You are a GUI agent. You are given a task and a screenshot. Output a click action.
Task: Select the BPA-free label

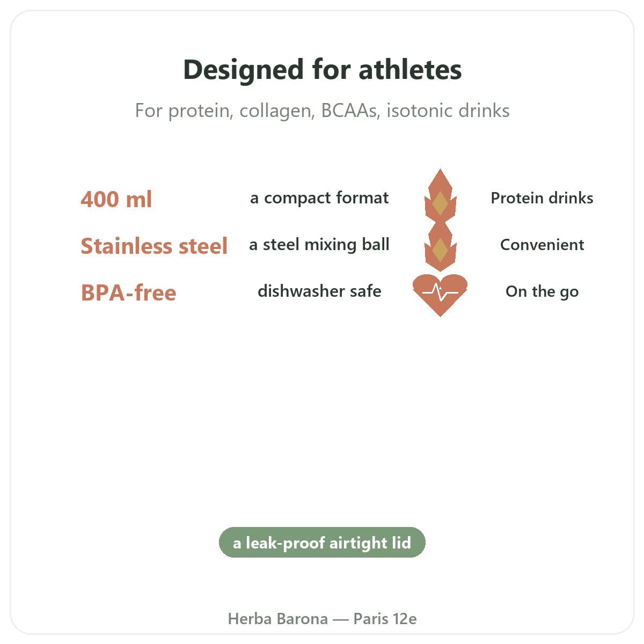coord(128,293)
